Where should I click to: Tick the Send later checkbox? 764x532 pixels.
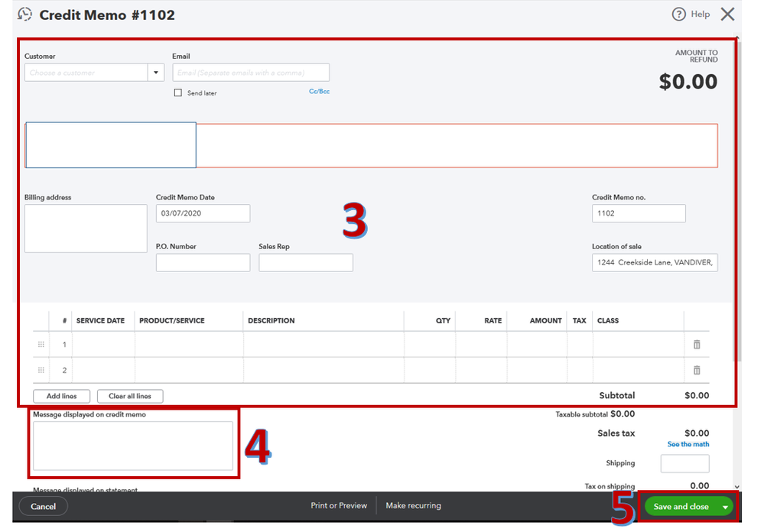tap(178, 92)
